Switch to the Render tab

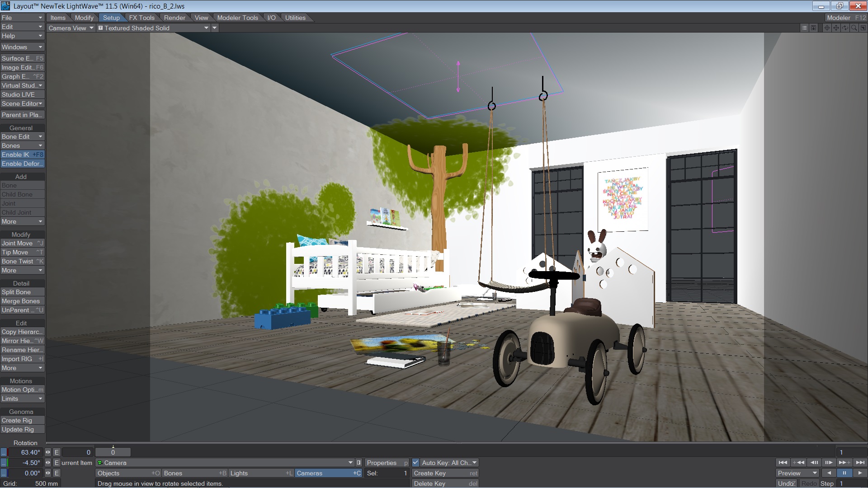coord(175,18)
